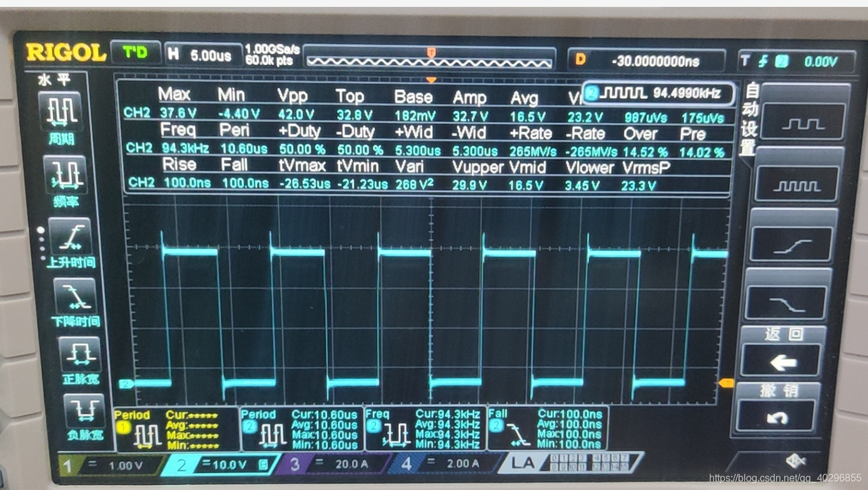Click the Top value 32.8 V
This screenshot has height=490, width=868.
pyautogui.click(x=353, y=115)
